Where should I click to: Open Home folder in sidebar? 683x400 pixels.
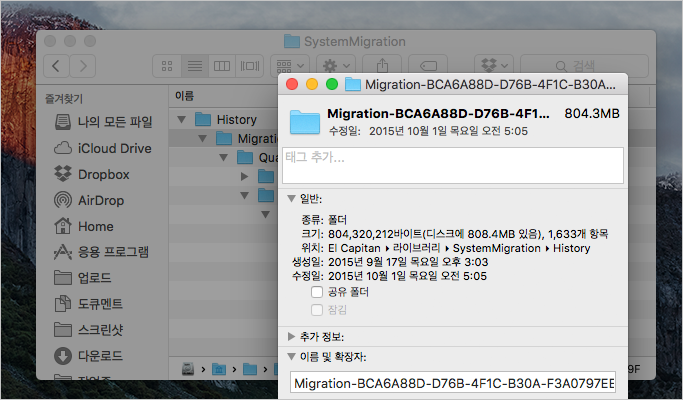(x=84, y=226)
